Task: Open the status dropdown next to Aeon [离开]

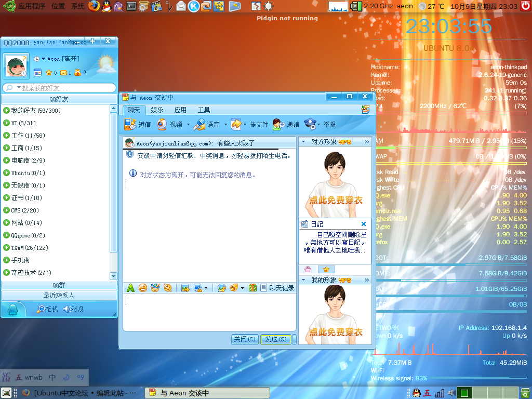Action: pyautogui.click(x=44, y=59)
